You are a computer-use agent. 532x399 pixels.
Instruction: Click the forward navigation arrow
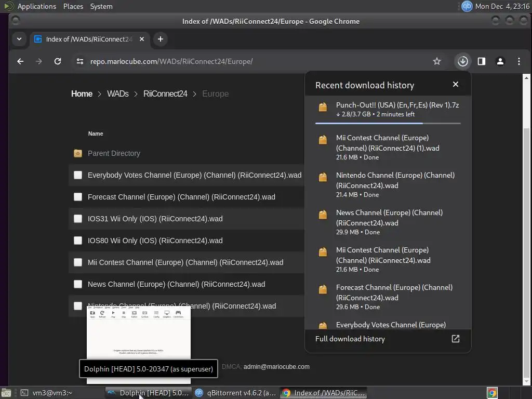pos(39,61)
